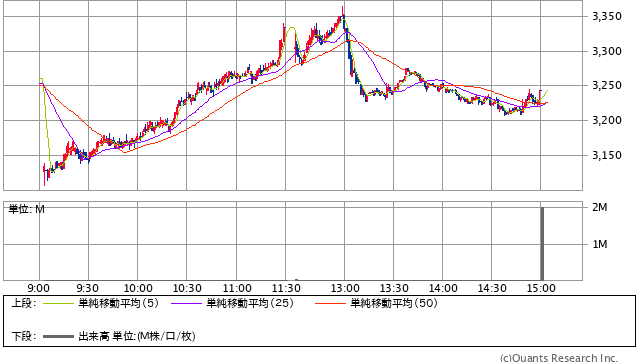The image size is (638, 362).
Task: Click the 3,350 price axis label
Action: tap(607, 16)
